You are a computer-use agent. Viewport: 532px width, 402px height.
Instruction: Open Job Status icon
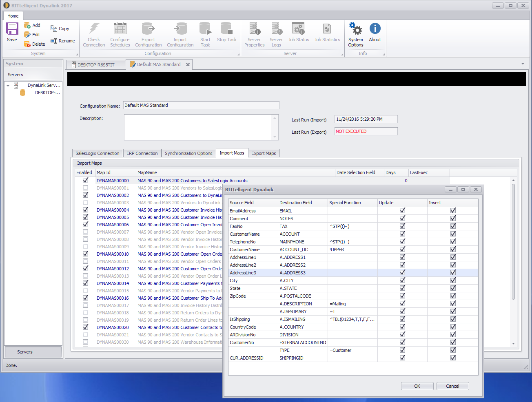click(298, 29)
